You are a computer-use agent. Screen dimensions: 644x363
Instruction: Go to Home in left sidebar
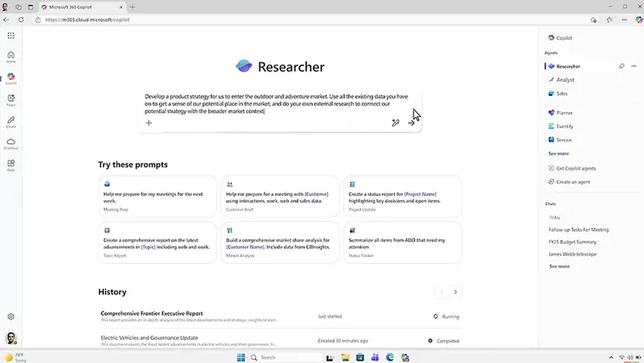click(11, 57)
